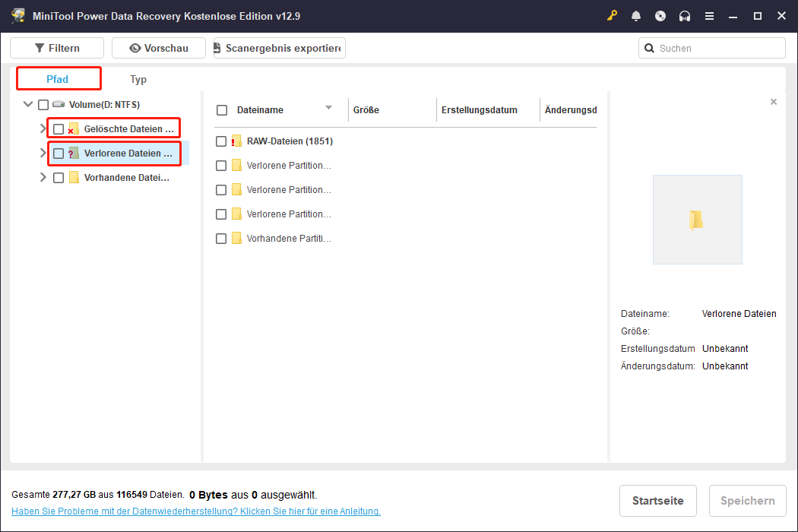Click the MiniTool app logo icon
Image resolution: width=798 pixels, height=532 pixels.
tap(18, 16)
